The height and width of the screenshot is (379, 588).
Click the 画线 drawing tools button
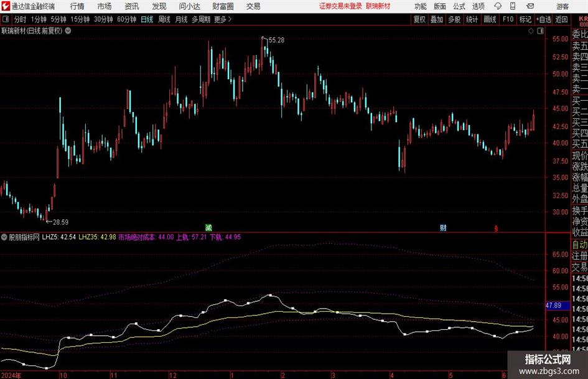click(490, 19)
